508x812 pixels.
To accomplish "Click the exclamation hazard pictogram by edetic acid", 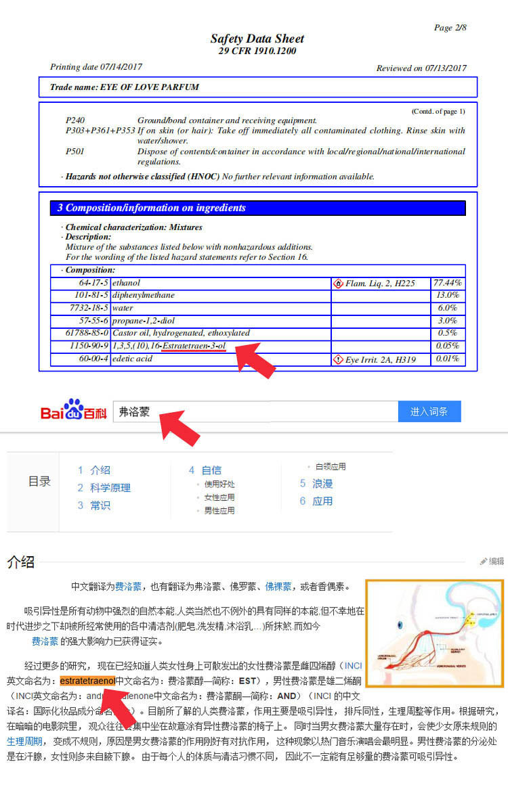I will (338, 360).
